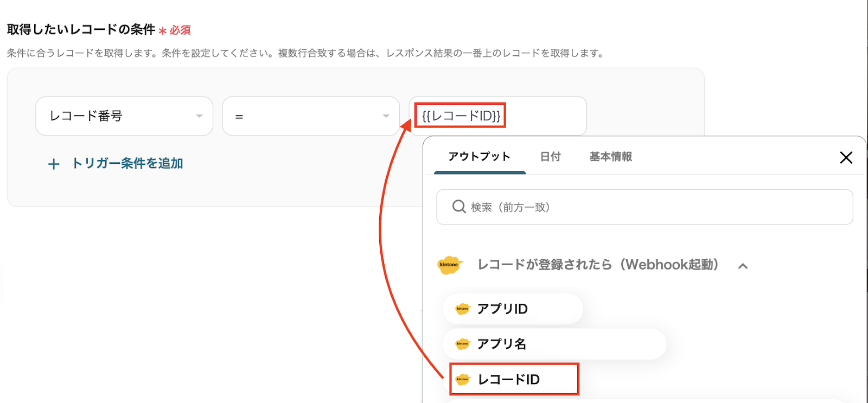The width and height of the screenshot is (868, 403).
Task: Click the kintone icon in アプリID chip
Action: point(462,309)
